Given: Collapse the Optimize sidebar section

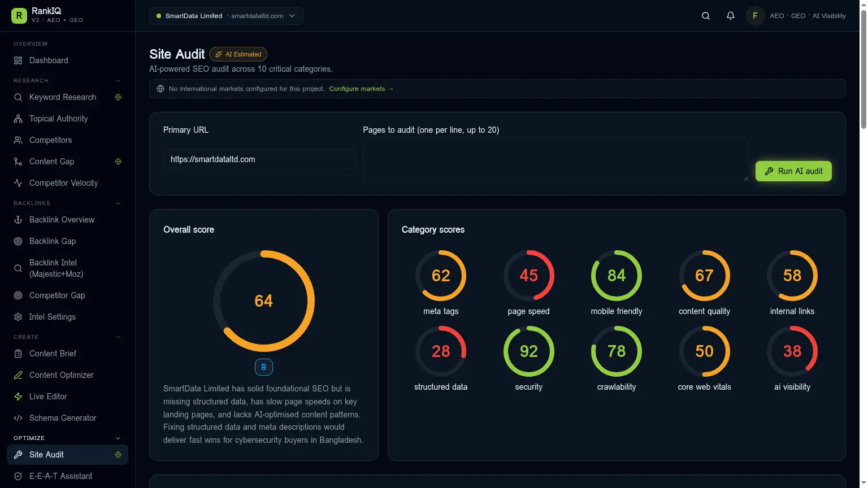Looking at the screenshot, I should [x=118, y=438].
